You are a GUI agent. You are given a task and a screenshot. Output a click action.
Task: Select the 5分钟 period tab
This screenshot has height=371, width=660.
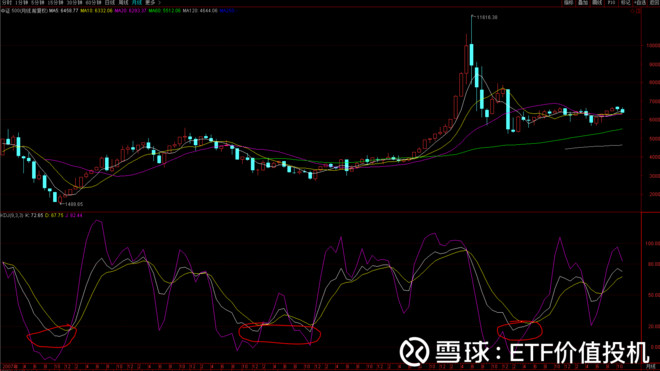tap(37, 3)
